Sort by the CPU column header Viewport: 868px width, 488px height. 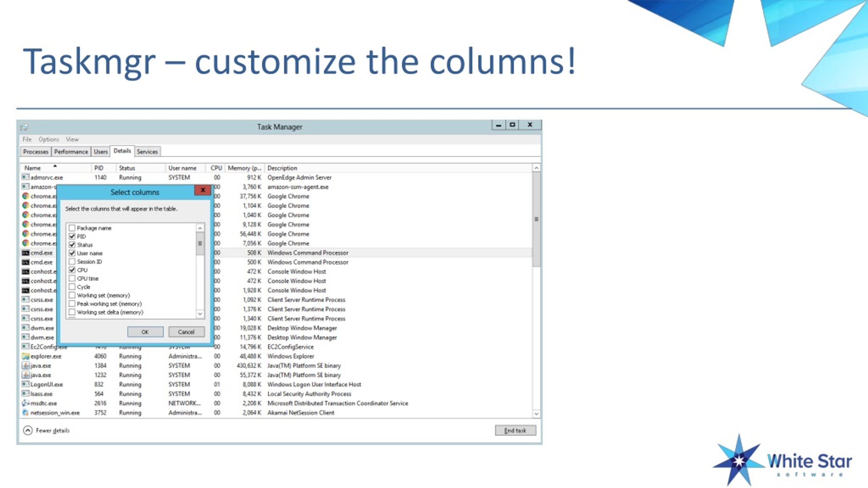click(216, 168)
